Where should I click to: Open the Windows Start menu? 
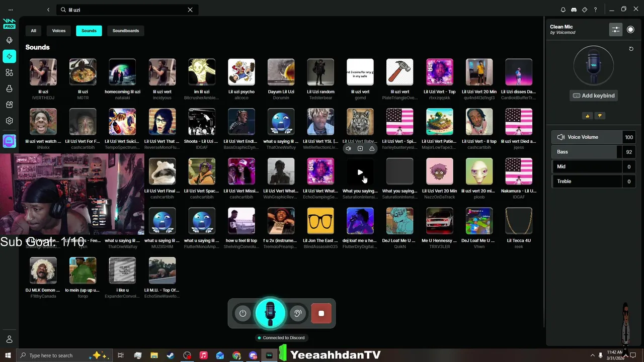(8, 355)
